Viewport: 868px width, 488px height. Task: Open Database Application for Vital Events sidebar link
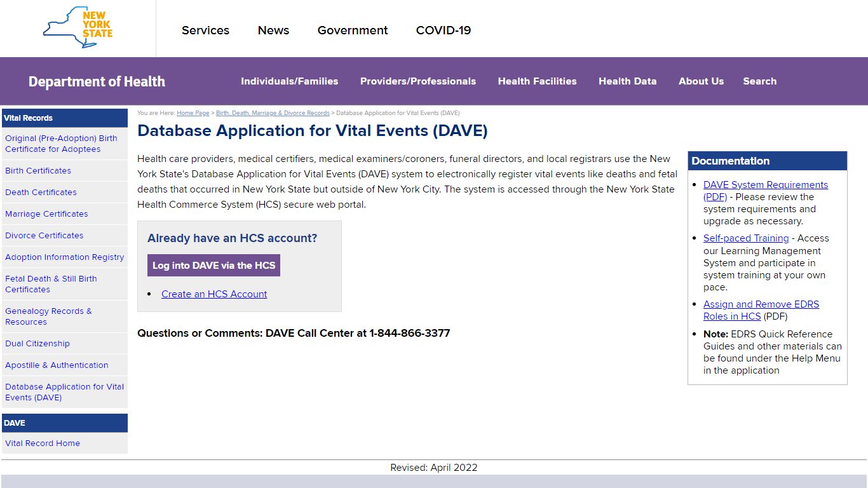coord(64,392)
